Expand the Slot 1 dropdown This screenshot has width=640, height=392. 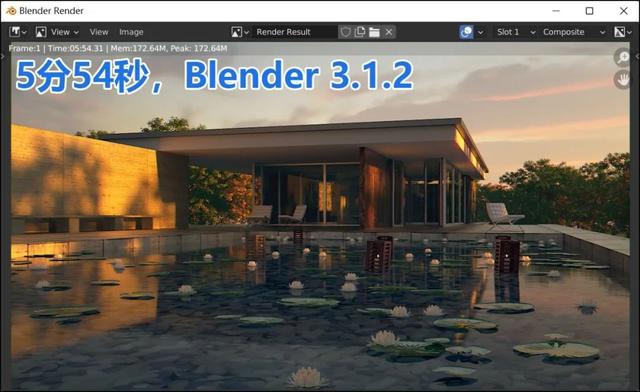pos(515,32)
